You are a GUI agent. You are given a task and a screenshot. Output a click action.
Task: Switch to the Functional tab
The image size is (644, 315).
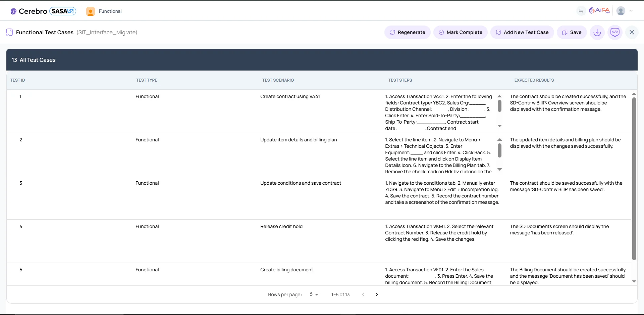(x=104, y=11)
